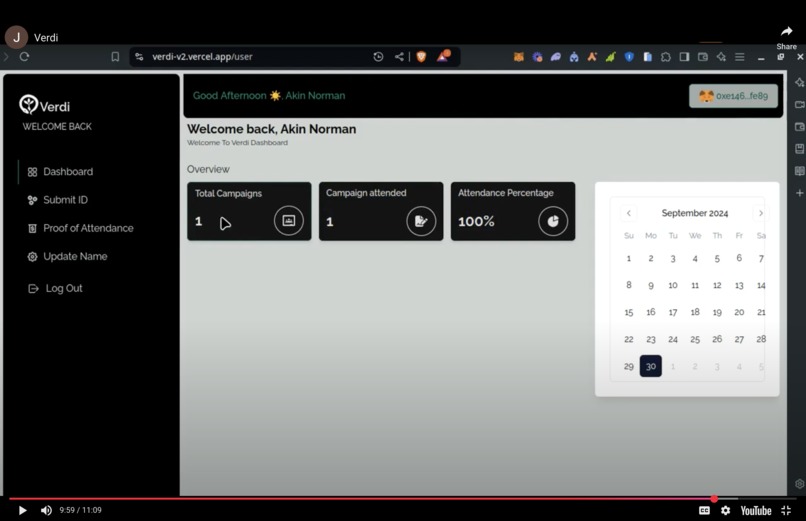This screenshot has width=806, height=521.
Task: Reload the browser page
Action: [24, 57]
